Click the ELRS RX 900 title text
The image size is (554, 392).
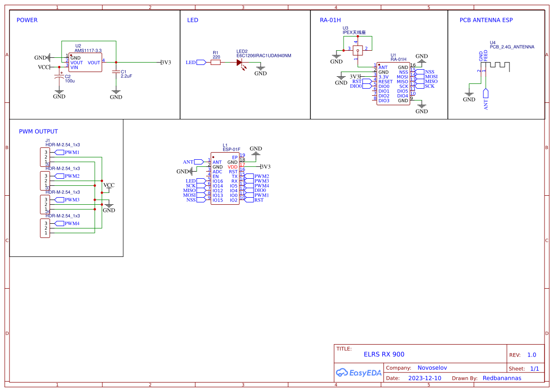pyautogui.click(x=384, y=354)
